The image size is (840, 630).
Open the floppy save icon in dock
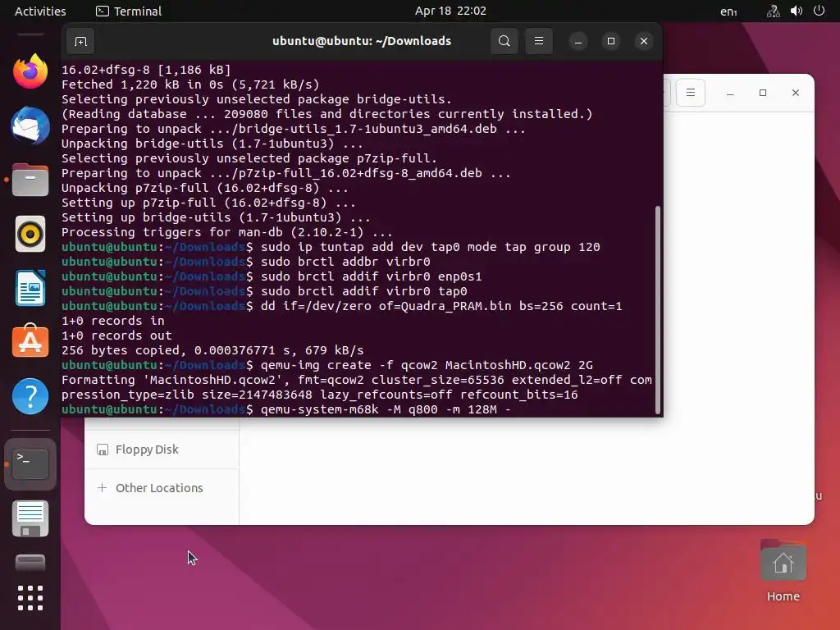[x=30, y=518]
